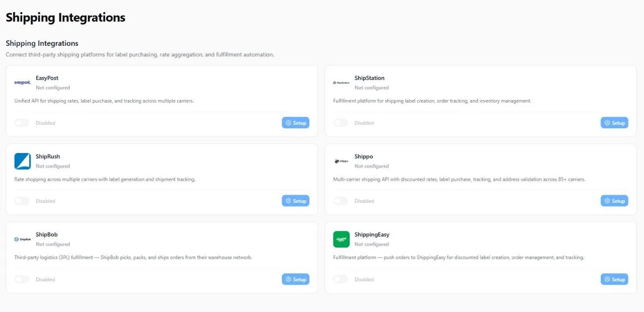The width and height of the screenshot is (644, 312).
Task: Click ShipRush's Disabled label
Action: [45, 201]
